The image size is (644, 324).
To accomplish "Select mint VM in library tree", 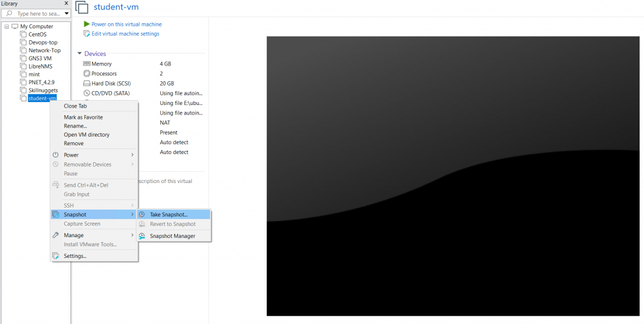I will coord(34,74).
